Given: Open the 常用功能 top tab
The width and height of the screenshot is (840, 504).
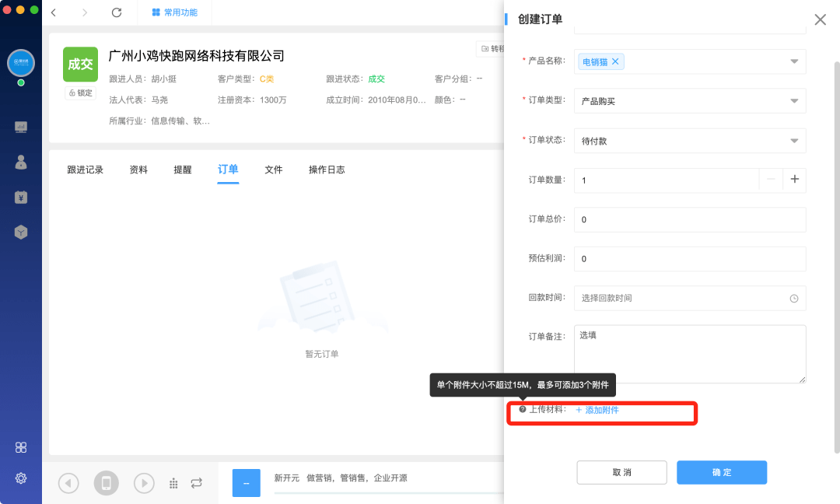Looking at the screenshot, I should click(x=175, y=12).
